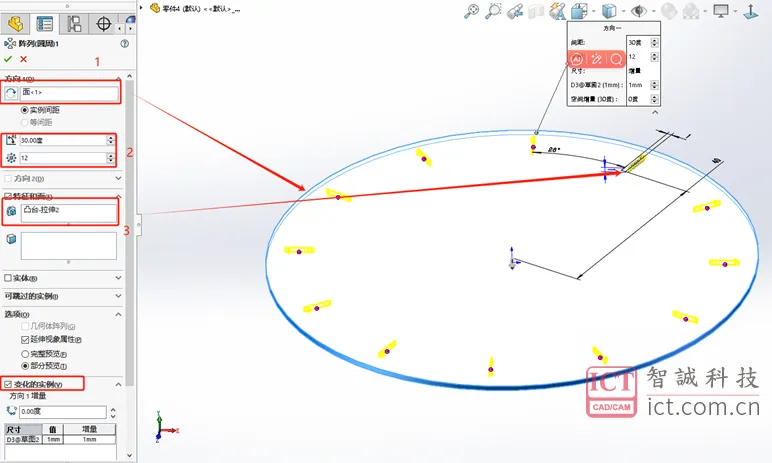Click Zoom to Area icon
The width and height of the screenshot is (772, 463).
click(493, 11)
